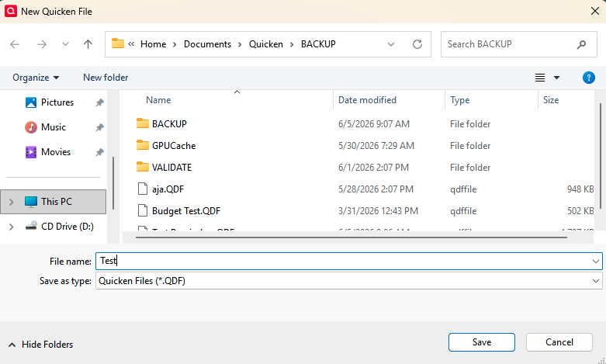
Task: Select the aja.QDF file
Action: pos(168,189)
